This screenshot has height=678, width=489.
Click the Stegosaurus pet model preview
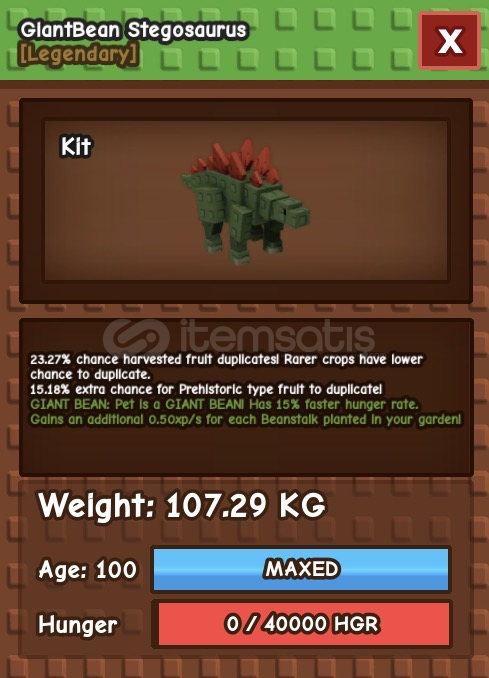click(245, 202)
